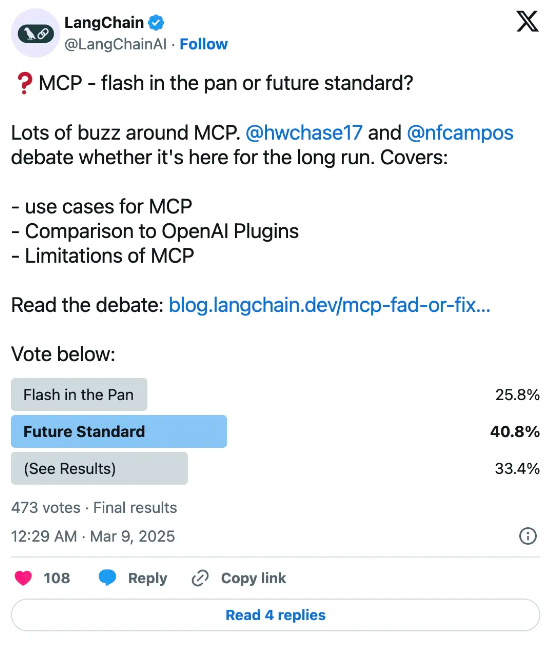
Task: Follow the LangChainAI account
Action: point(204,44)
